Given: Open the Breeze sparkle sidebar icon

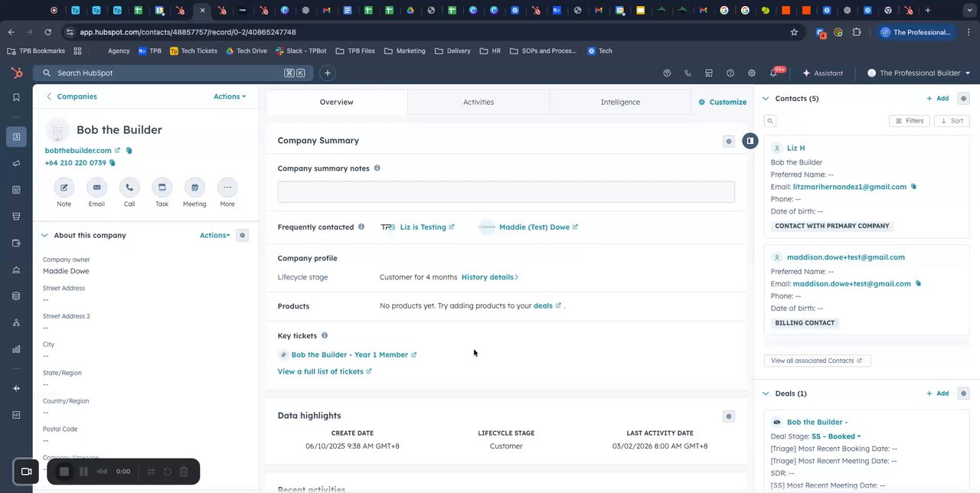Looking at the screenshot, I should tap(16, 388).
